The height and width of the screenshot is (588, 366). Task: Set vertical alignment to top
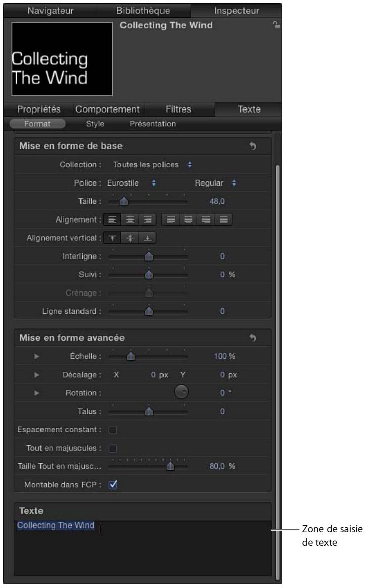point(112,238)
